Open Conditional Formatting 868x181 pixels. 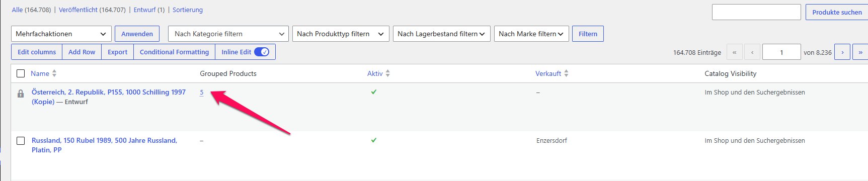click(174, 52)
